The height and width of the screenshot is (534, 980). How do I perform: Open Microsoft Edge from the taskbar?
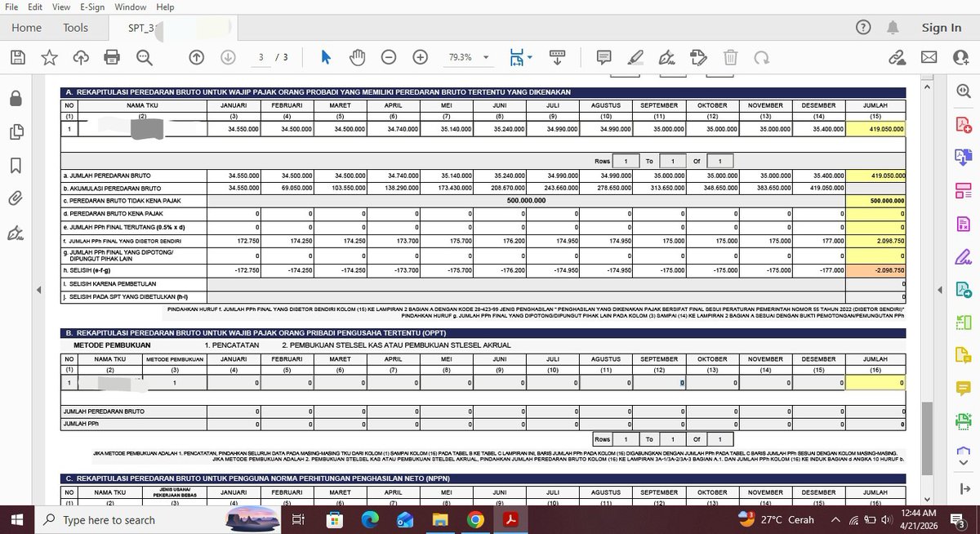(370, 520)
